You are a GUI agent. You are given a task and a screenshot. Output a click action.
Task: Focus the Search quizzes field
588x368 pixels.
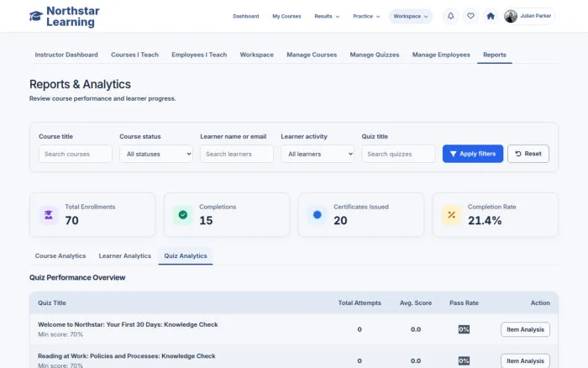tap(398, 154)
